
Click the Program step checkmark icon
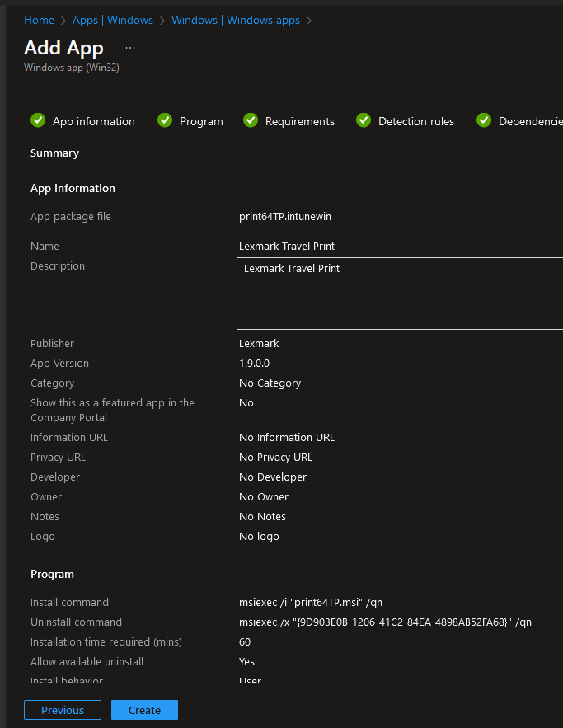pos(165,120)
